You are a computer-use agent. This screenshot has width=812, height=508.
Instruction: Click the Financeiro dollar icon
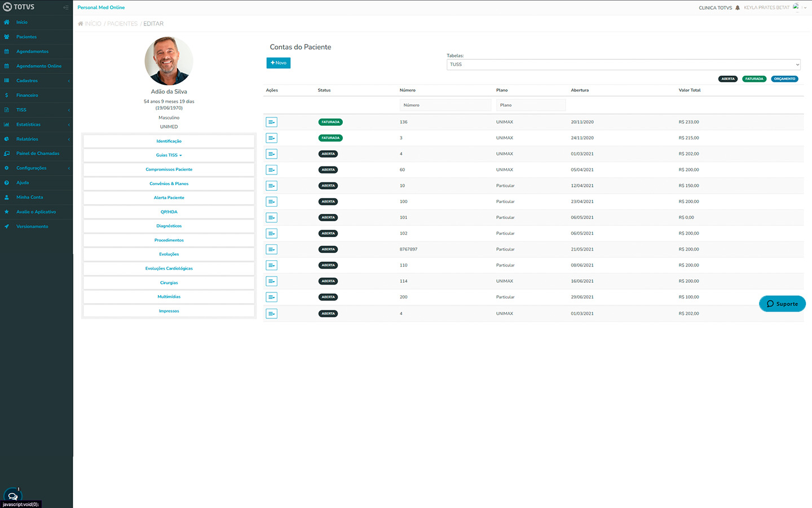(7, 95)
